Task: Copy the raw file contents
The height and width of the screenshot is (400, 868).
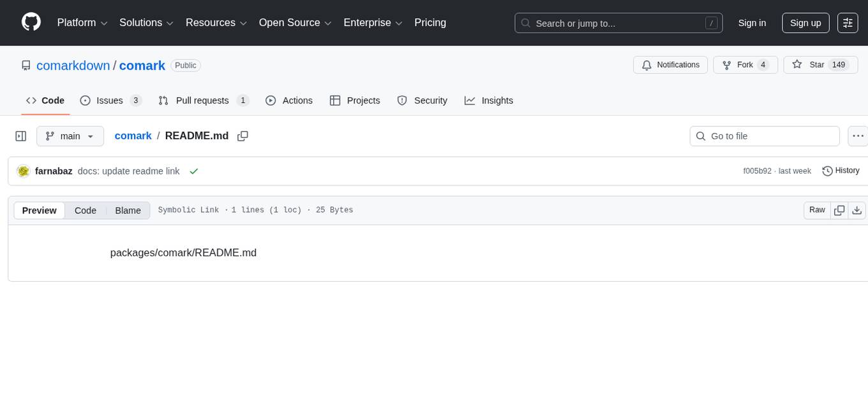Action: coord(839,210)
